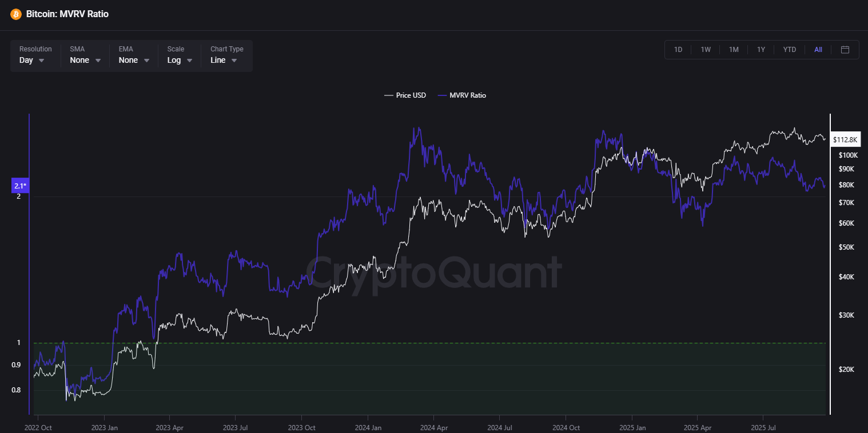Image resolution: width=868 pixels, height=433 pixels.
Task: Click the $80K price axis label
Action: coord(846,185)
